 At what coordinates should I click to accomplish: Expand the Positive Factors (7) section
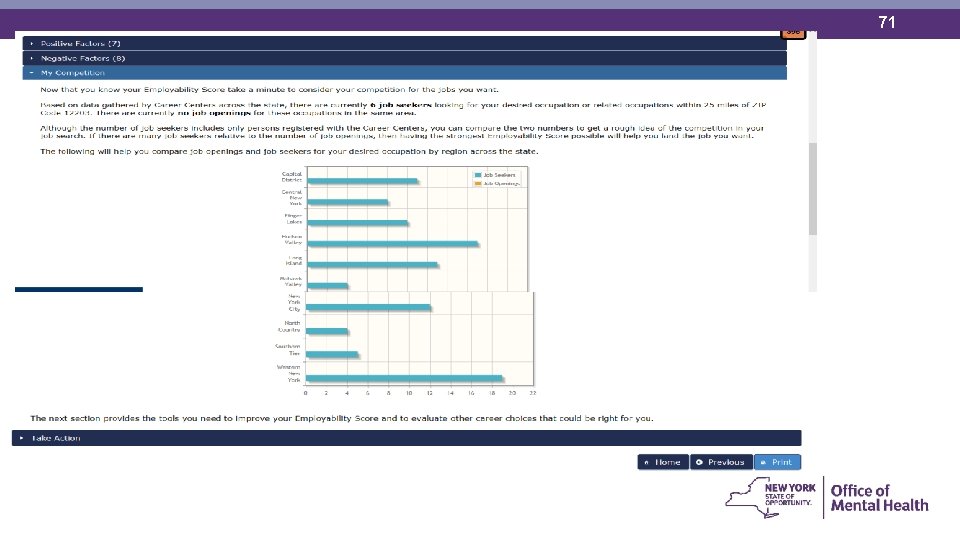(404, 43)
